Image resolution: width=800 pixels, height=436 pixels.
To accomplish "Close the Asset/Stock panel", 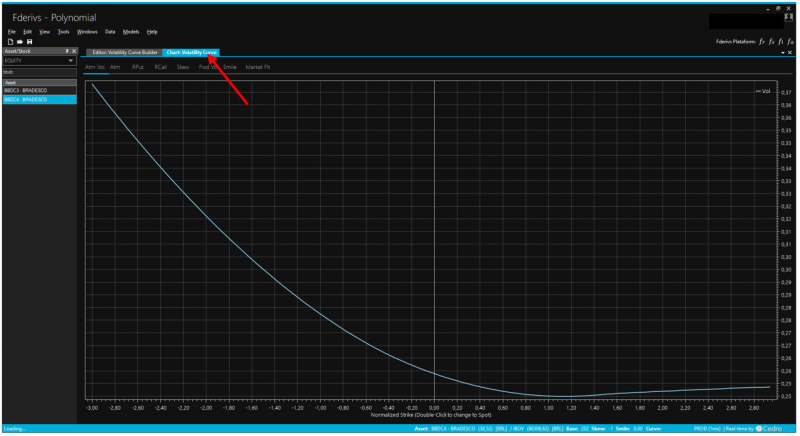I will click(74, 51).
